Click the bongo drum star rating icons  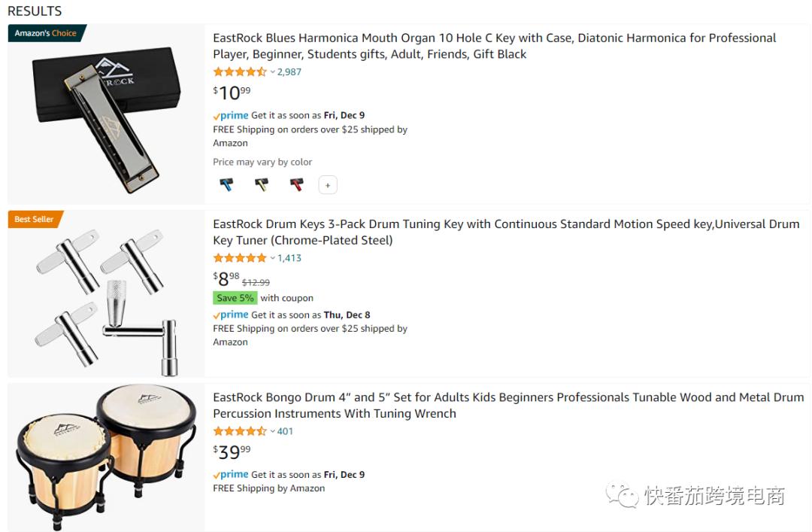(240, 432)
